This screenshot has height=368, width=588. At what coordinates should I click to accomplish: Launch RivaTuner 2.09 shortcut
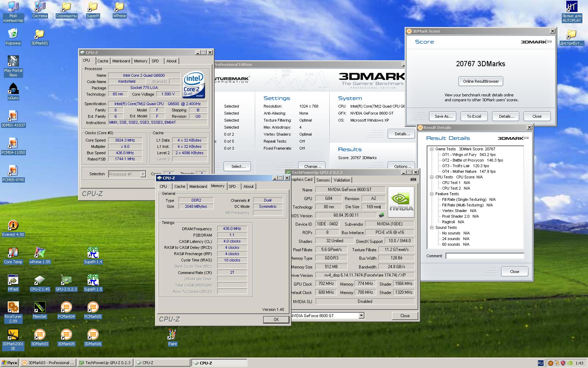(x=13, y=312)
